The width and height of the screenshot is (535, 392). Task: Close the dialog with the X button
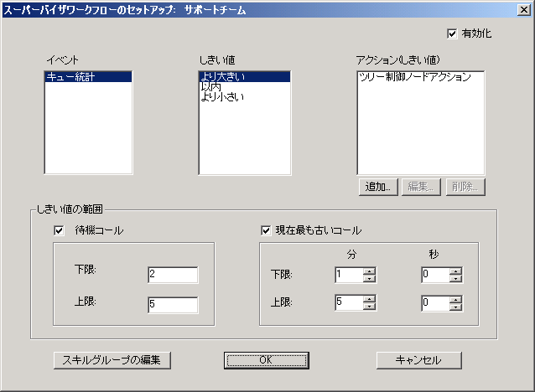click(x=524, y=10)
